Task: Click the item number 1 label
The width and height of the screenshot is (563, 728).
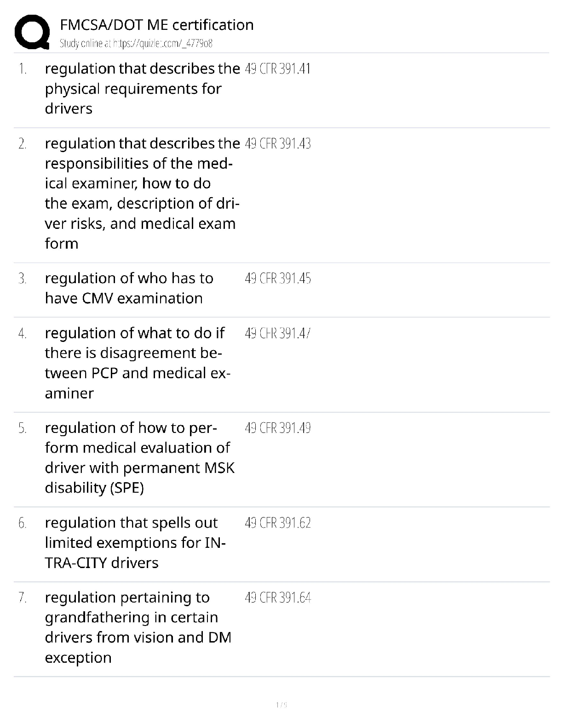Action: pos(23,69)
